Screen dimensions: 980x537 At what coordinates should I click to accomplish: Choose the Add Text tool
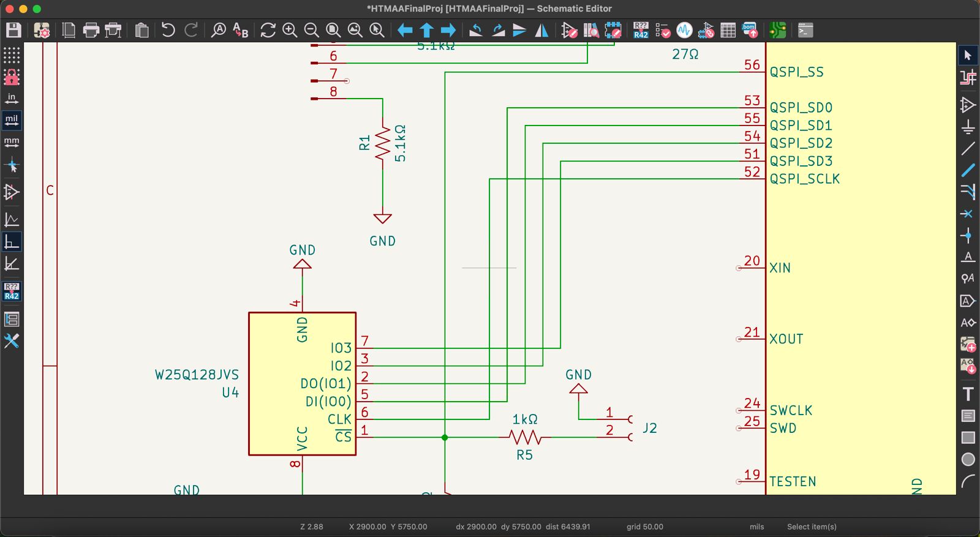[968, 394]
